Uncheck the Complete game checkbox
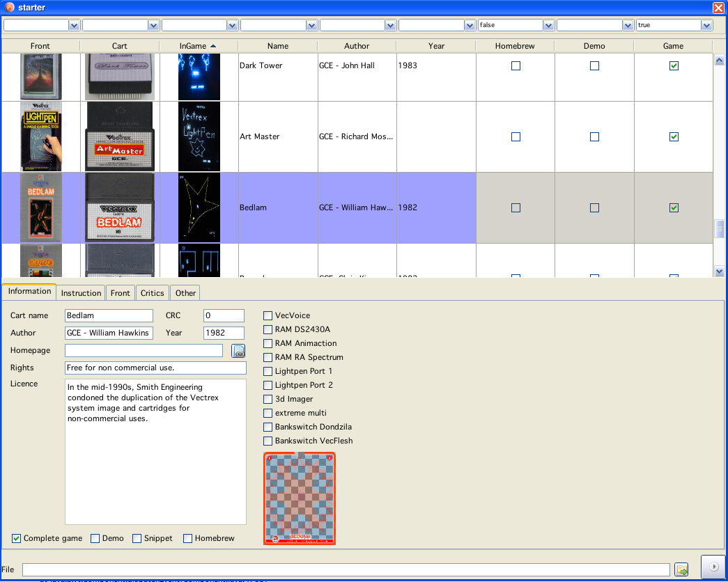Screen dimensions: 728x582 [17, 538]
